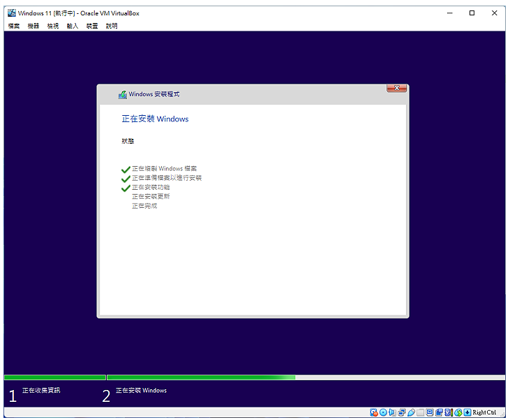The height and width of the screenshot is (420, 510).
Task: Maximize the VirtualBox window
Action: tap(472, 13)
